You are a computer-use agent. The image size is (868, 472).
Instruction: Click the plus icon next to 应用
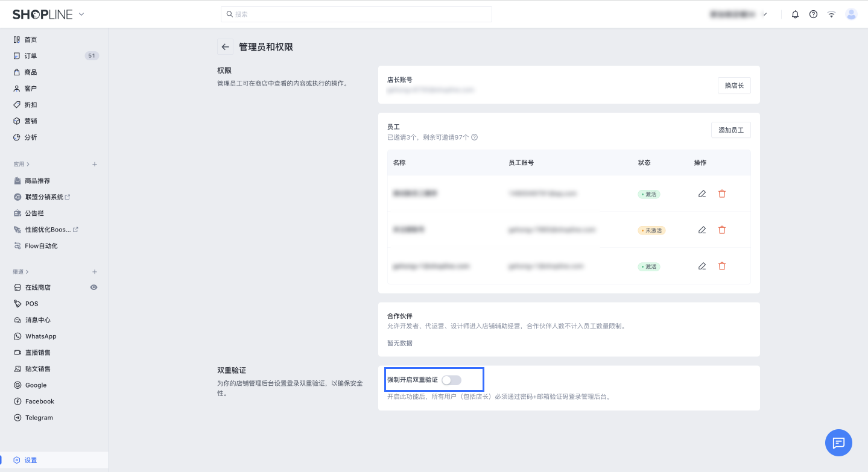[95, 164]
